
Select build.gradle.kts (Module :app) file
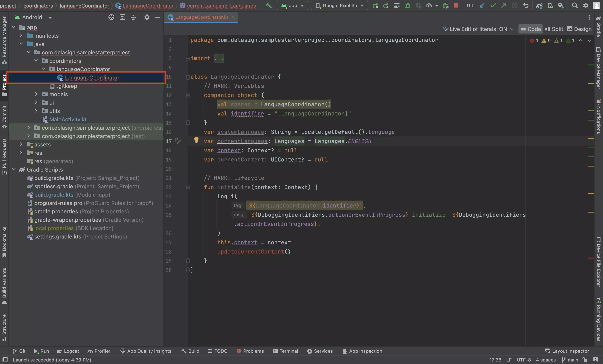pos(72,195)
